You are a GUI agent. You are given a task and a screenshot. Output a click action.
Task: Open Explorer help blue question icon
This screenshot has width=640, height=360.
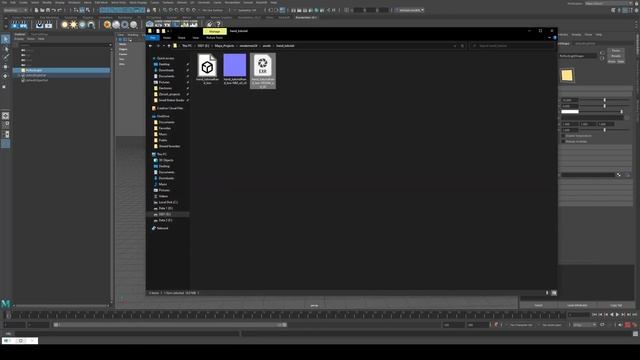[x=555, y=38]
